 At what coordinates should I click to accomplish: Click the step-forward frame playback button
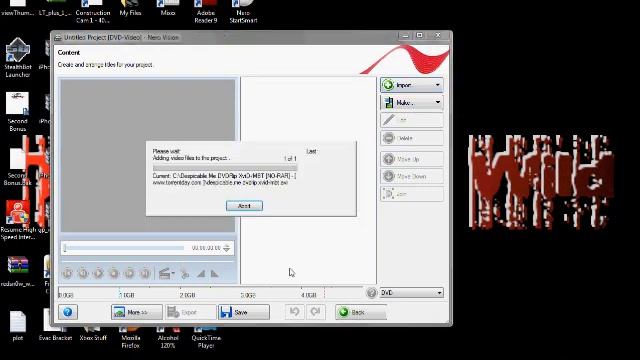click(x=129, y=273)
